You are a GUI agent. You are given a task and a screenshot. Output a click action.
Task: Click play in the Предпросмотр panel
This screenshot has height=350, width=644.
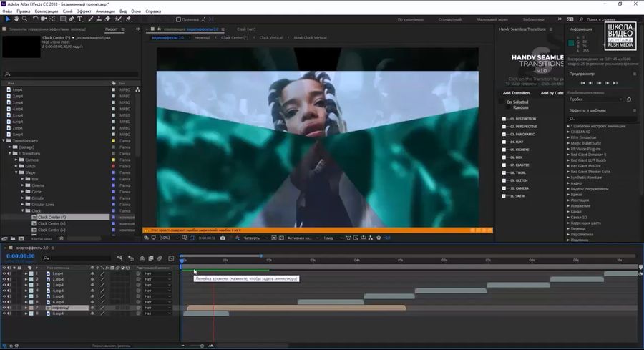[x=599, y=83]
